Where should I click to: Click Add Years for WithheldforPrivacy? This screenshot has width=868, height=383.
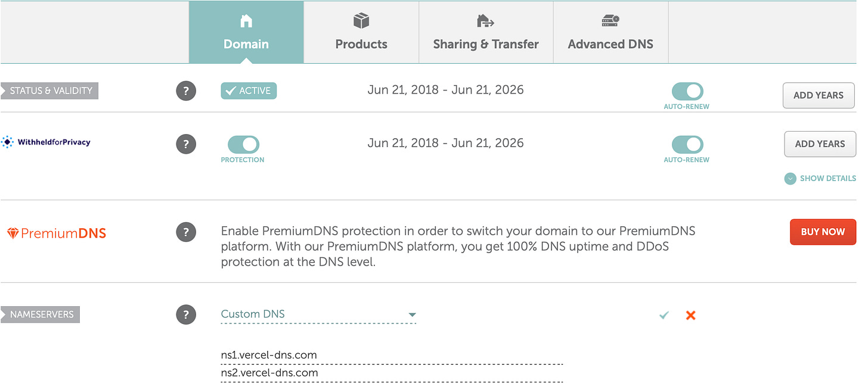click(820, 144)
